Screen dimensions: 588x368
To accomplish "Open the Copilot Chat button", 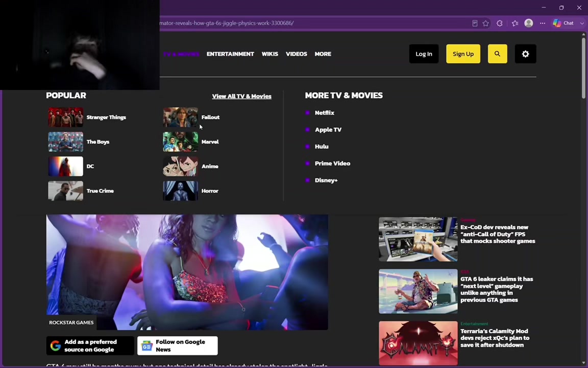I will (x=563, y=24).
